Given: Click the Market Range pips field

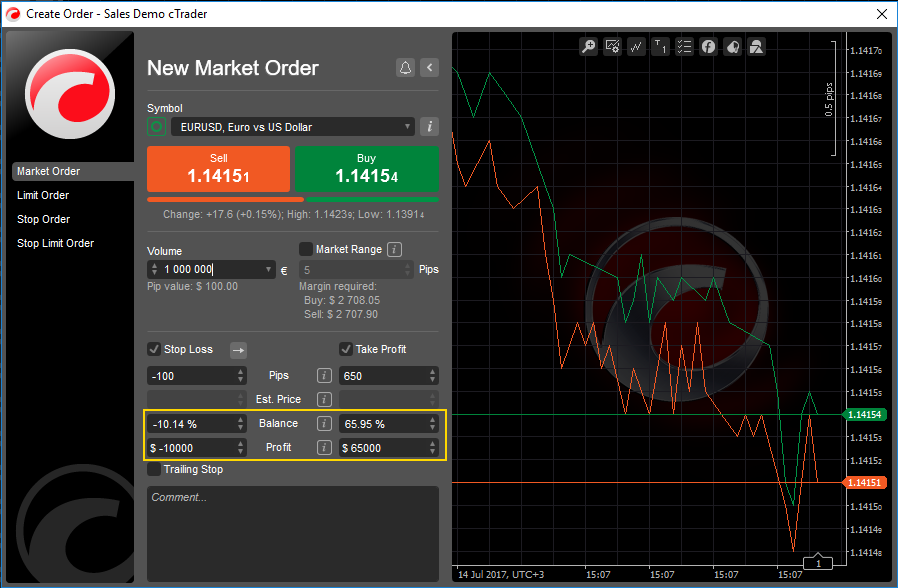Looking at the screenshot, I should (356, 270).
